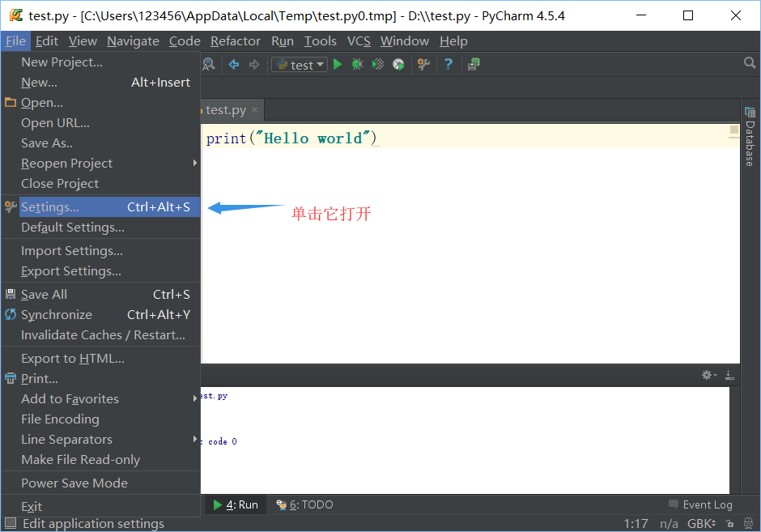Screen dimensions: 761x532
Task: Run 'test' with coverage icon
Action: tap(377, 64)
